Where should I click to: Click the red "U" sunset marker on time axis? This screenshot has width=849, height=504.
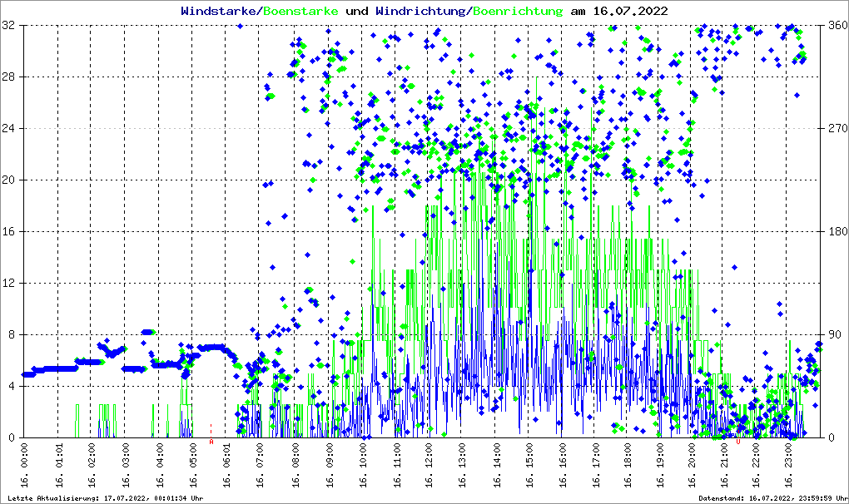(738, 442)
